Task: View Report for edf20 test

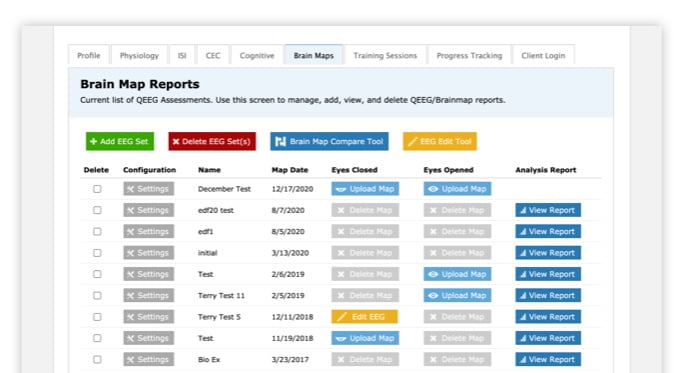Action: coord(548,210)
